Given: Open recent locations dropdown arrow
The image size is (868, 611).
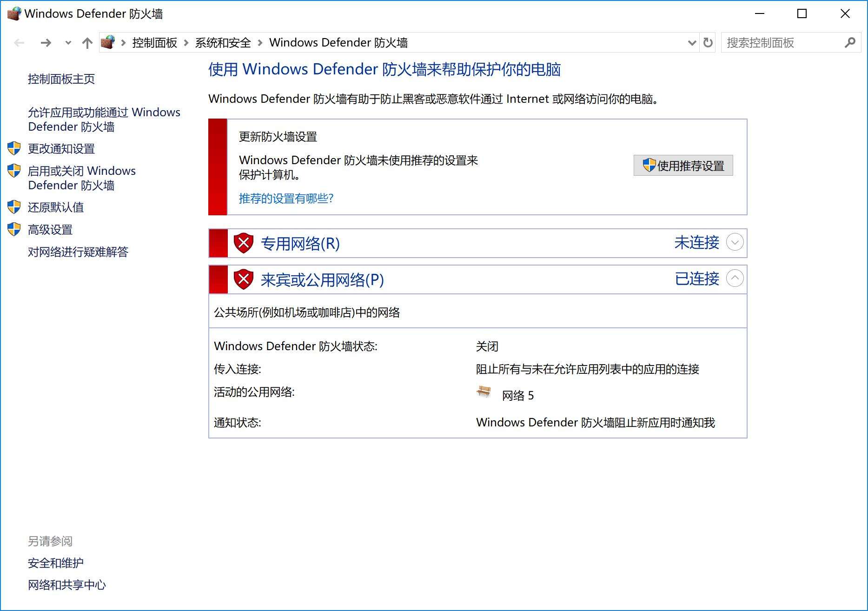Looking at the screenshot, I should (68, 43).
